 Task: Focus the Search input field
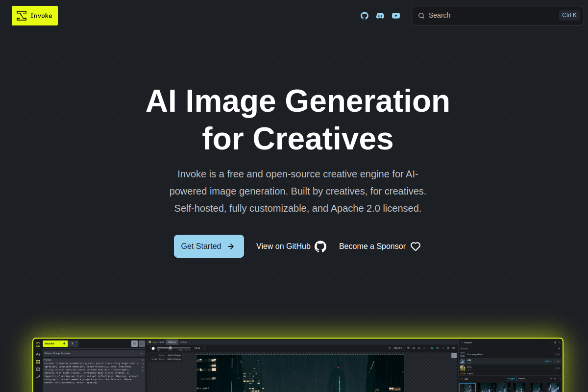coord(498,16)
